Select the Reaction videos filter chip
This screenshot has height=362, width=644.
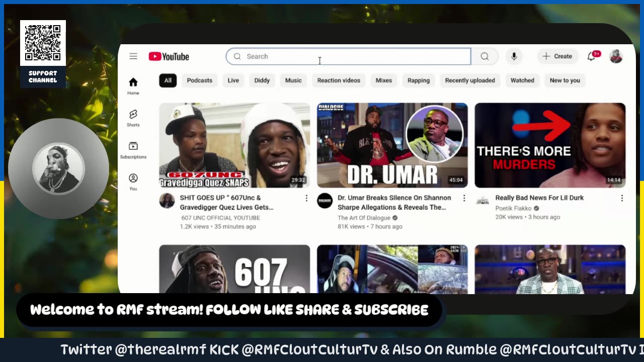click(x=339, y=80)
